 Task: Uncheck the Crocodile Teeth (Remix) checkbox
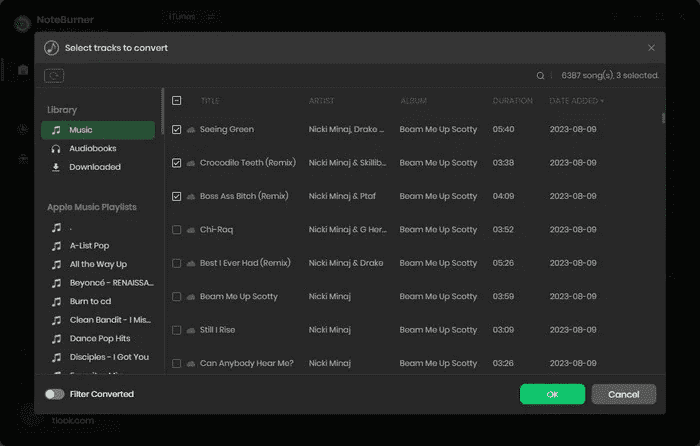(x=177, y=163)
